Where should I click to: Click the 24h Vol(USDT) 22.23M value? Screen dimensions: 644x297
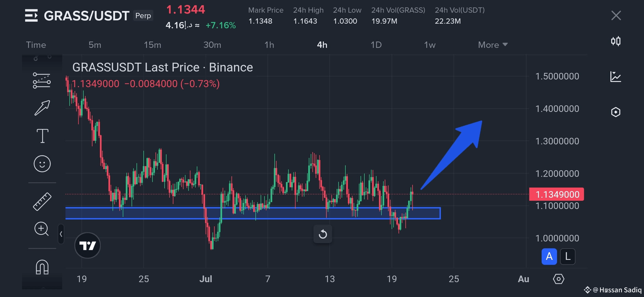point(448,21)
